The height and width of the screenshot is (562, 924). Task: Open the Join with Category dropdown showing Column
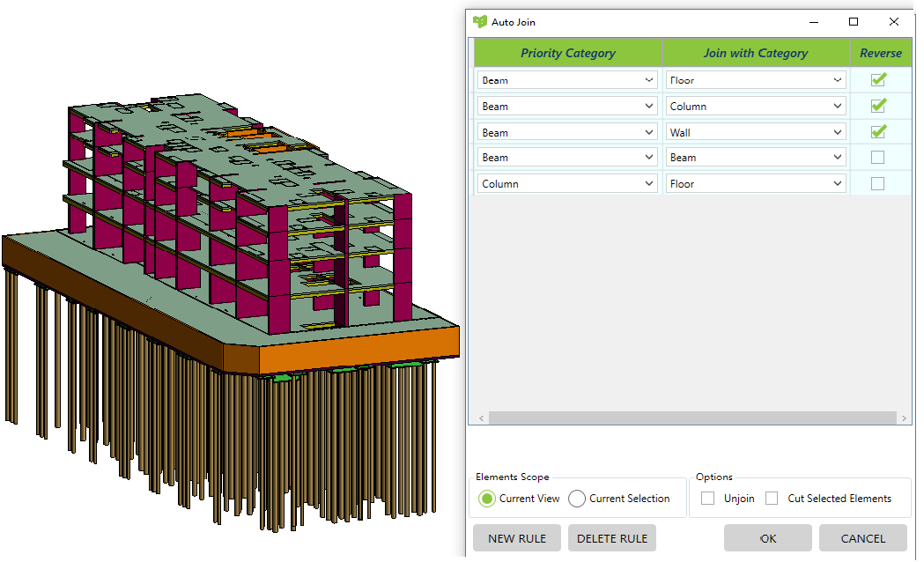tap(838, 106)
